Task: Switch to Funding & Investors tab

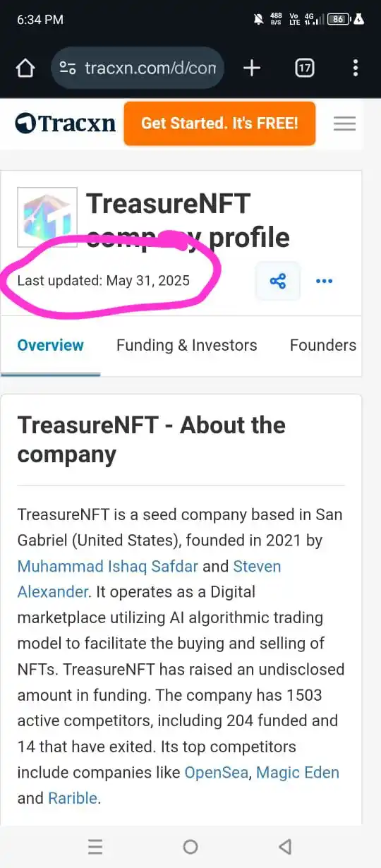Action: [187, 345]
